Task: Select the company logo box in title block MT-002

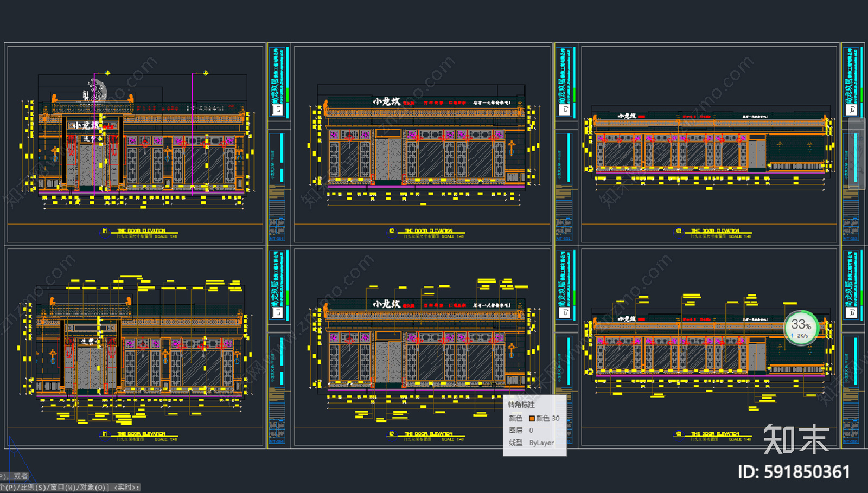Action: (x=565, y=110)
